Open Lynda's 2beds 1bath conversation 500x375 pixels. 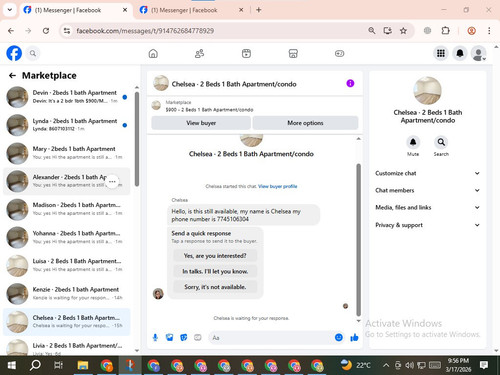[x=67, y=125]
